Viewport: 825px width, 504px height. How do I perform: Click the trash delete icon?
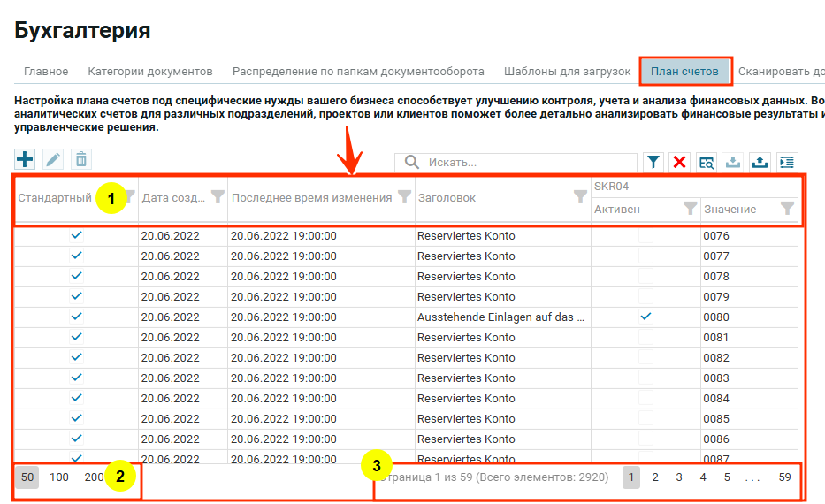point(80,159)
